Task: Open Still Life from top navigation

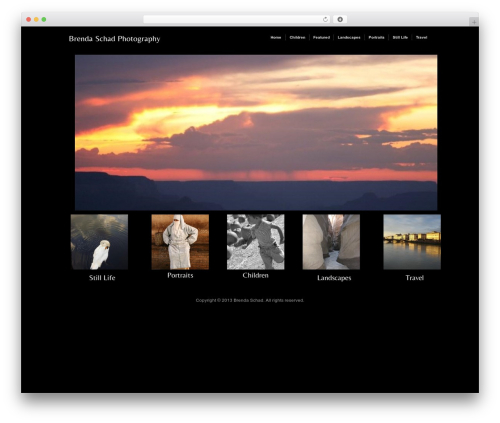Action: coord(400,37)
